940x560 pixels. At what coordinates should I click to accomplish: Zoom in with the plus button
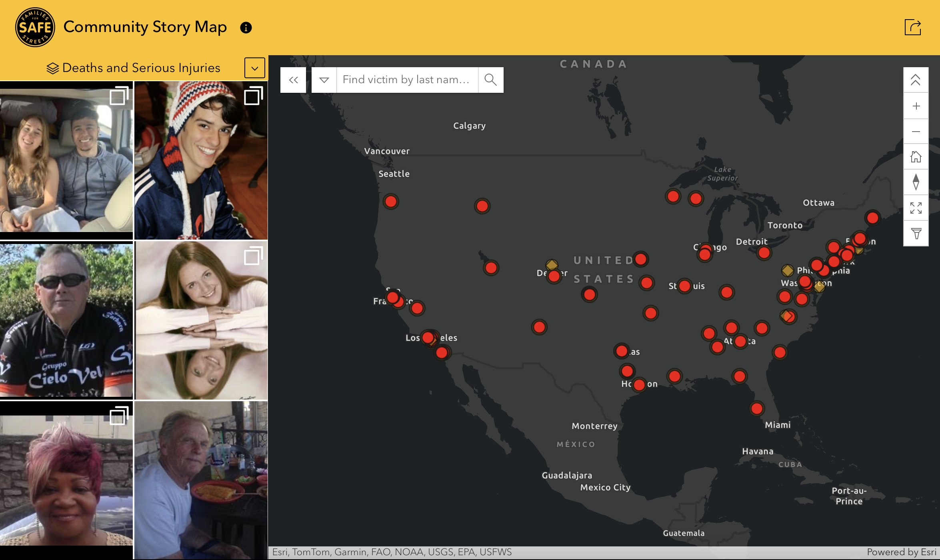[x=916, y=106]
